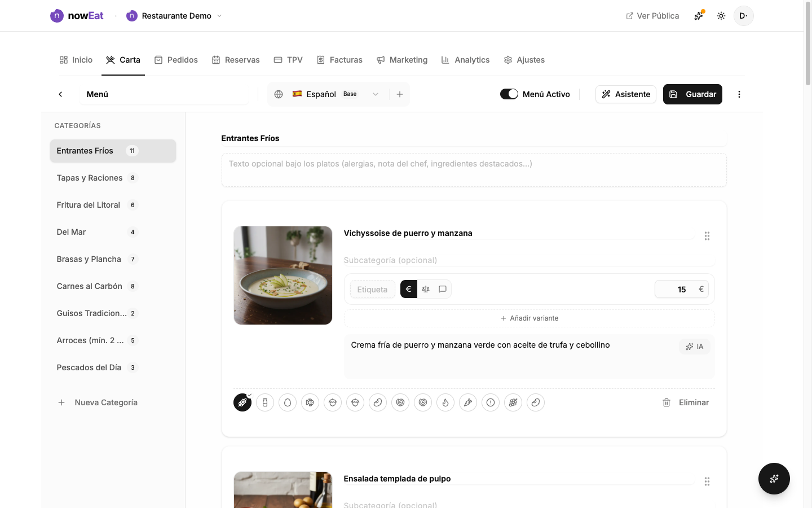Grab the Ensalada templada drag handle dots

pos(707,481)
